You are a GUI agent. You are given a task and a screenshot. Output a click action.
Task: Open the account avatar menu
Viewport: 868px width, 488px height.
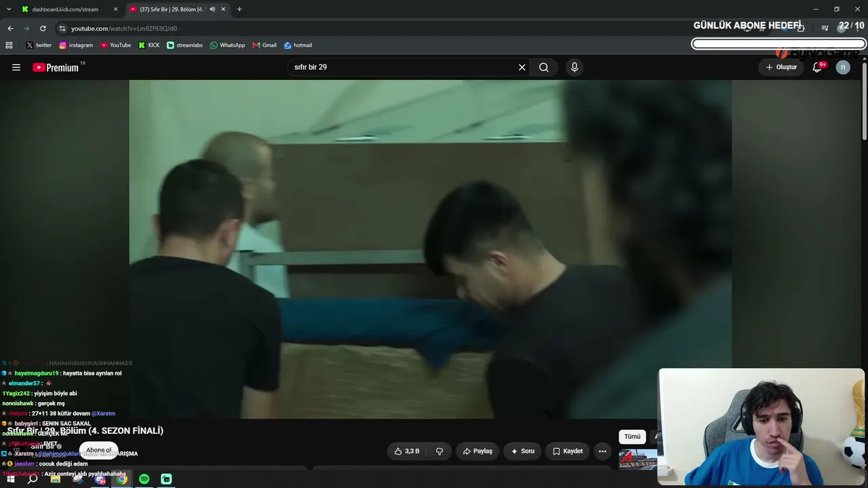click(x=843, y=67)
